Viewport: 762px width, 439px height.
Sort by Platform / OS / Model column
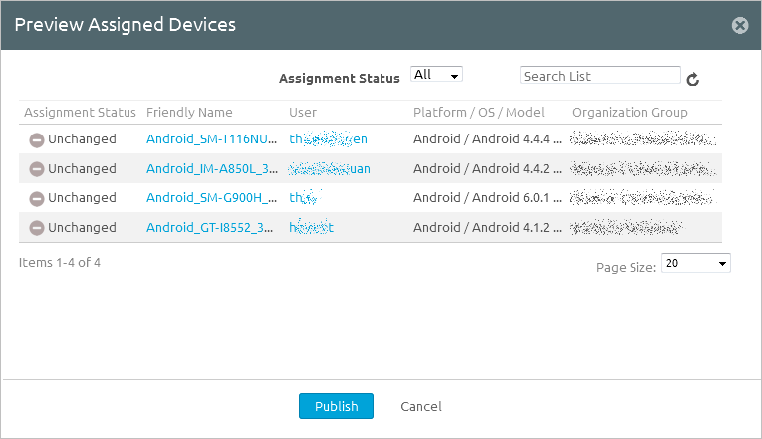479,112
